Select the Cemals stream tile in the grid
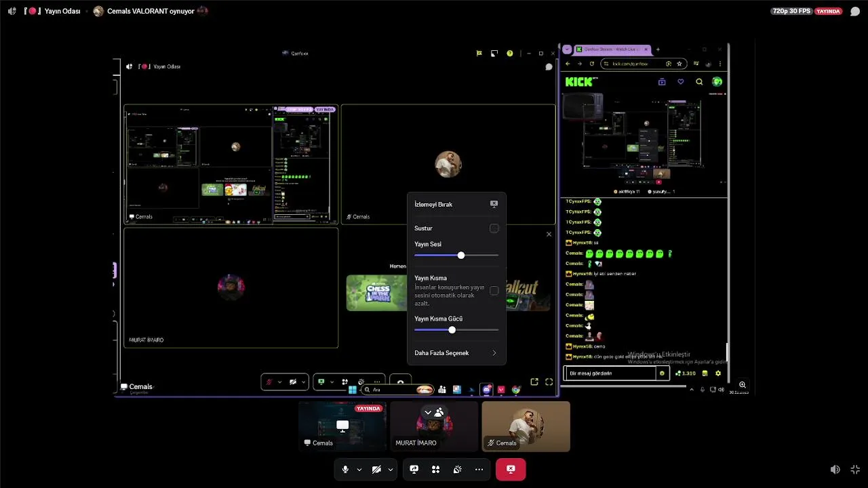Screen dimensions: 868x488 231,165
